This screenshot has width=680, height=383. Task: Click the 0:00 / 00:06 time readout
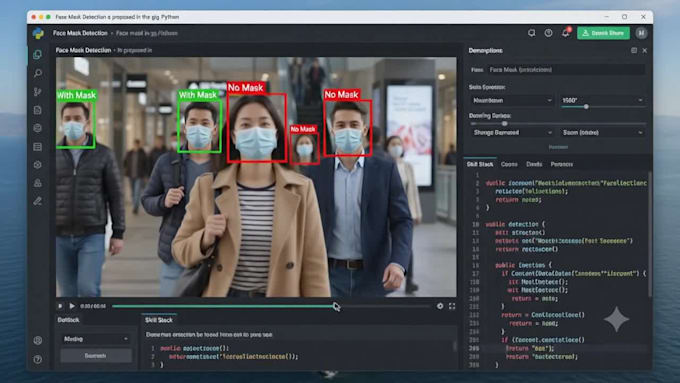pos(93,306)
